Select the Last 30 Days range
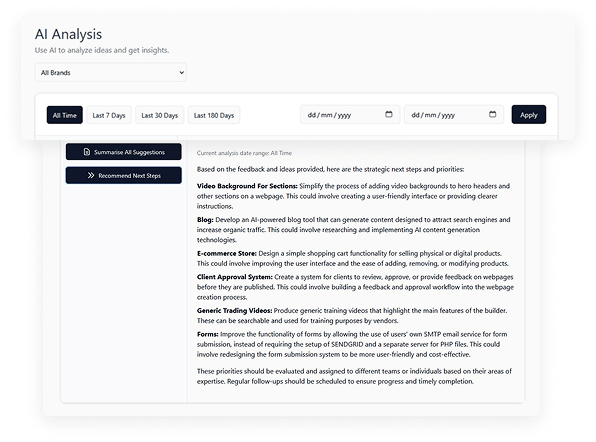The height and width of the screenshot is (442, 596). 160,115
